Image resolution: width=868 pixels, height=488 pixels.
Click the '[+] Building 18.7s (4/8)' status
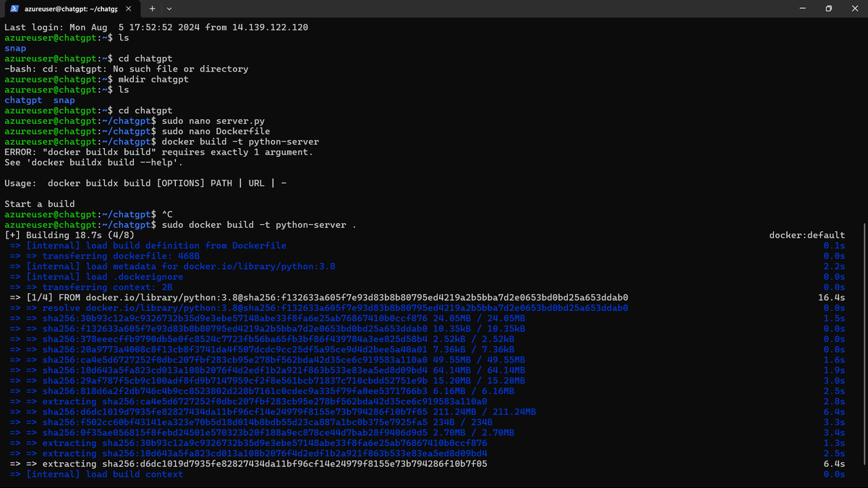(x=69, y=236)
